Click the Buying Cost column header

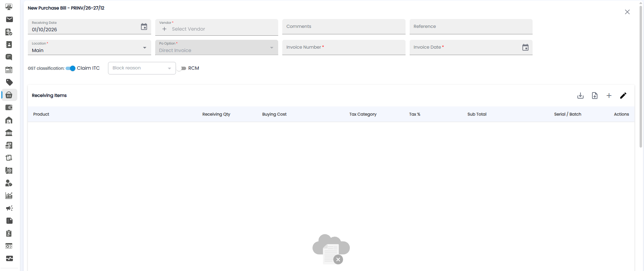(274, 114)
